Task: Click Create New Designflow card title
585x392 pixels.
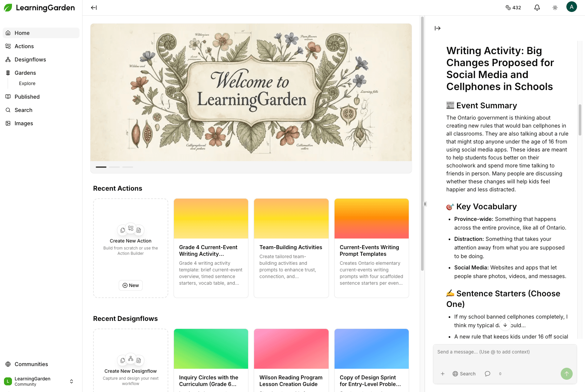Action: coord(131,371)
